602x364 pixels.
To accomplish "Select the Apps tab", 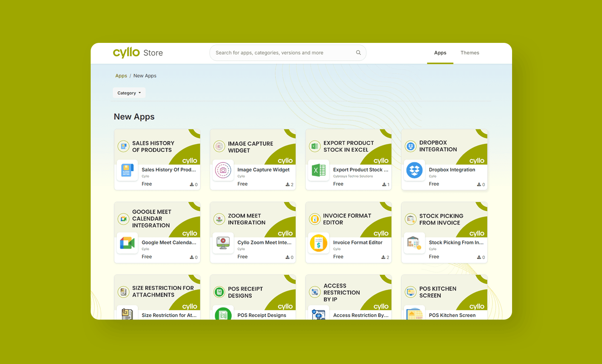I will [x=440, y=53].
